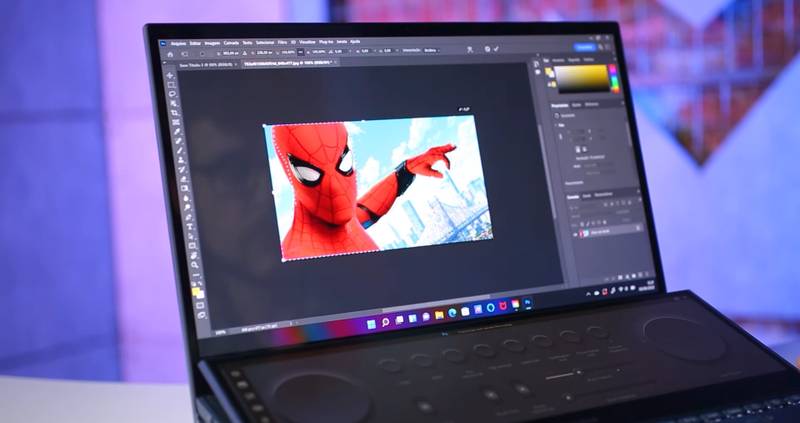Click the yellow foreground color swatch in toolbar
This screenshot has width=800, height=423.
pyautogui.click(x=196, y=292)
